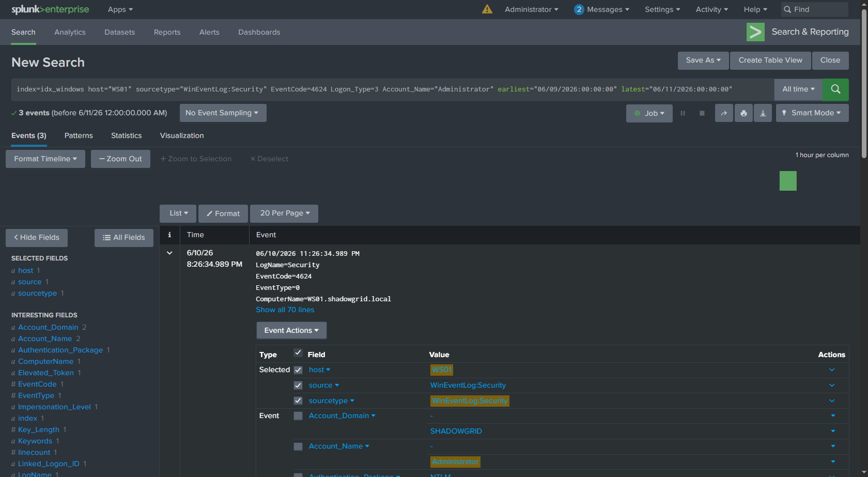
Task: Open the Apps dropdown menu
Action: pos(120,9)
